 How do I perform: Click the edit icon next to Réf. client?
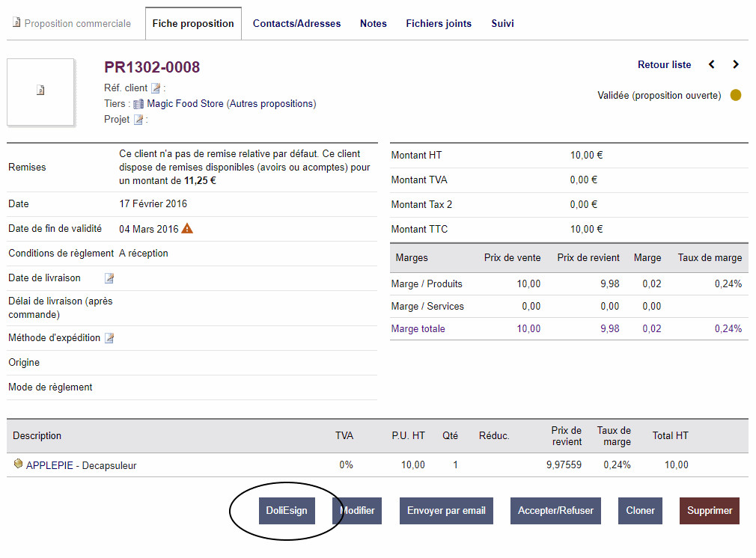(x=156, y=88)
